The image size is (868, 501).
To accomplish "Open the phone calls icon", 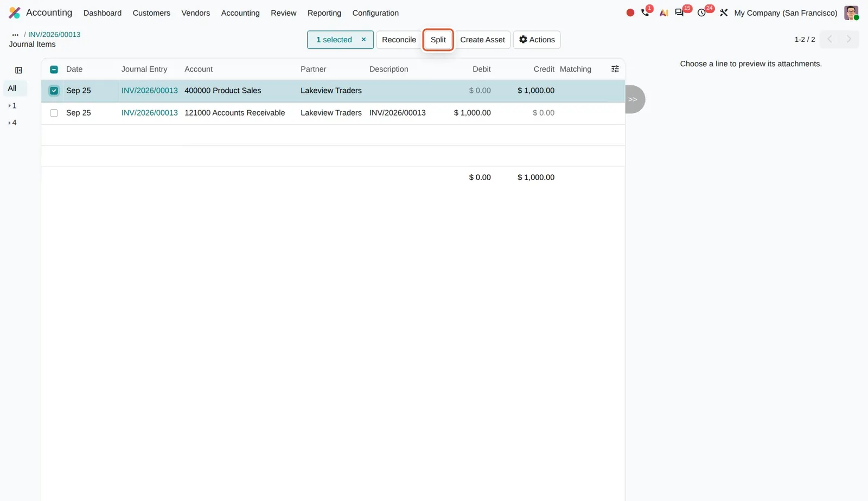I will coord(645,12).
